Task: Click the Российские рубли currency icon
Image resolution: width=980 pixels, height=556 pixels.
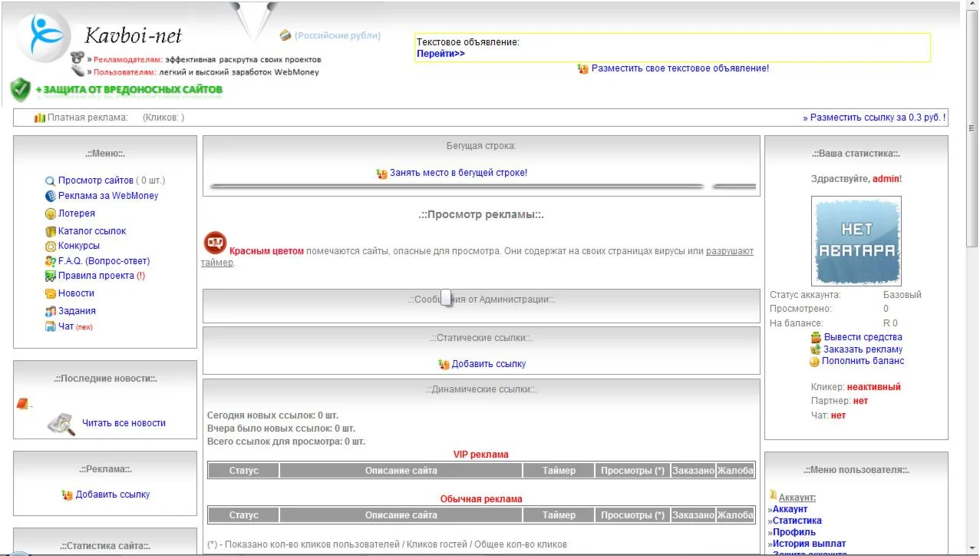Action: point(285,35)
